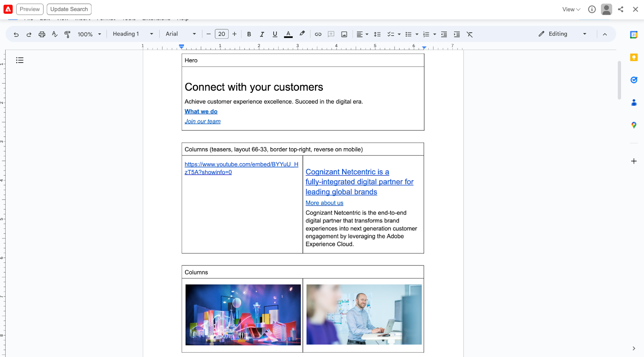Click the insert image icon

point(344,34)
